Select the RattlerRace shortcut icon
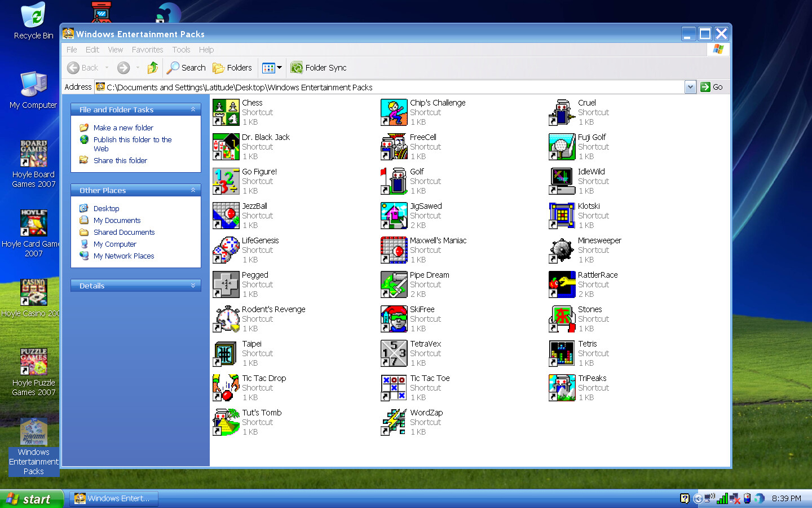The height and width of the screenshot is (508, 812). [562, 284]
